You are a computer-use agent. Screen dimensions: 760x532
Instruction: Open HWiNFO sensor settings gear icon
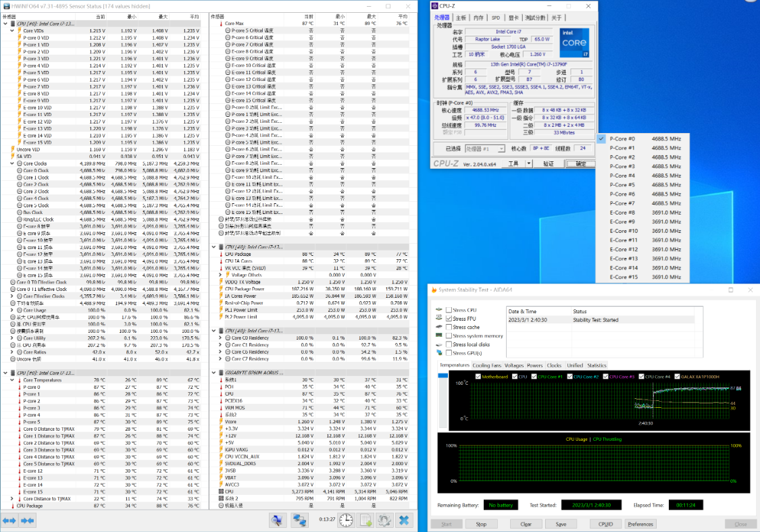click(x=384, y=521)
